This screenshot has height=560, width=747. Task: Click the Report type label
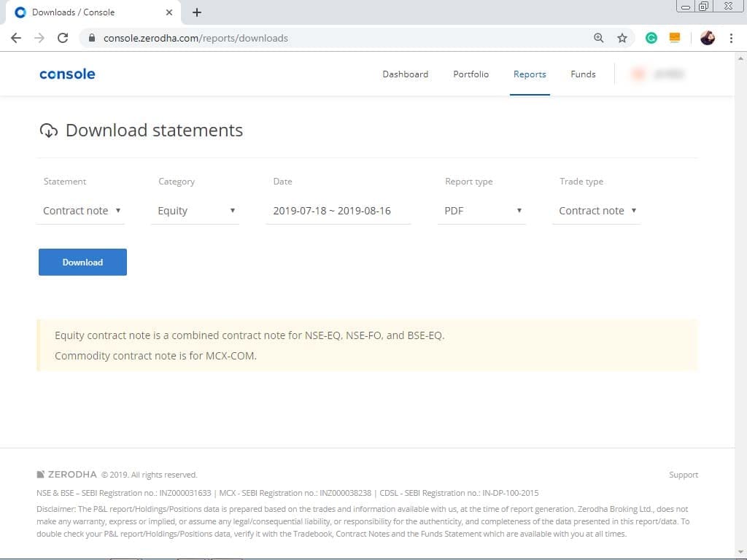coord(469,182)
